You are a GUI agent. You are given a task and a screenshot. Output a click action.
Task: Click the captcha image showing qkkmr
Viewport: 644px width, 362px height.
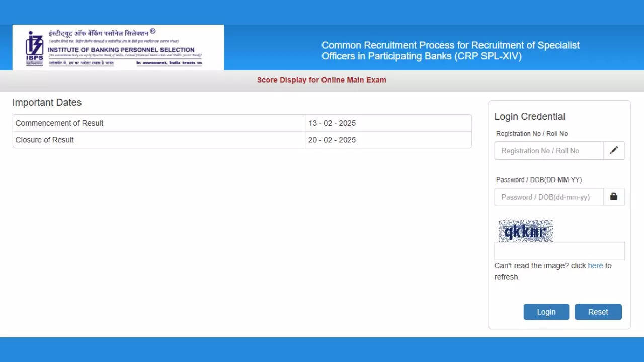(x=525, y=231)
